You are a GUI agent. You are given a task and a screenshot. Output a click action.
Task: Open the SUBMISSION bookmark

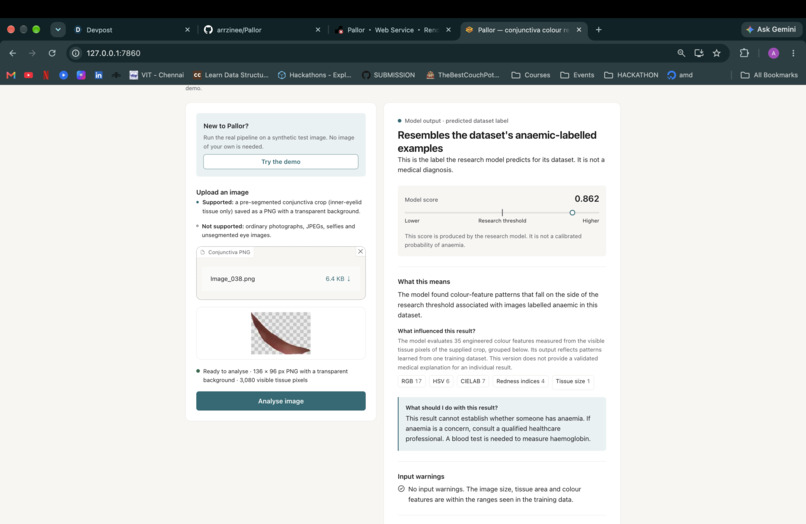(388, 75)
